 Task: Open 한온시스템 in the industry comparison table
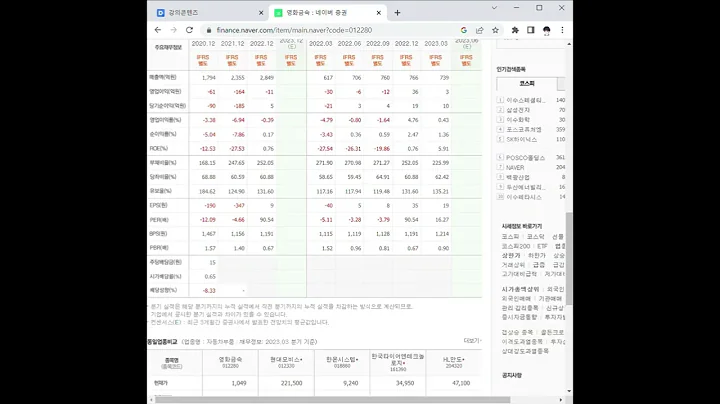point(342,359)
